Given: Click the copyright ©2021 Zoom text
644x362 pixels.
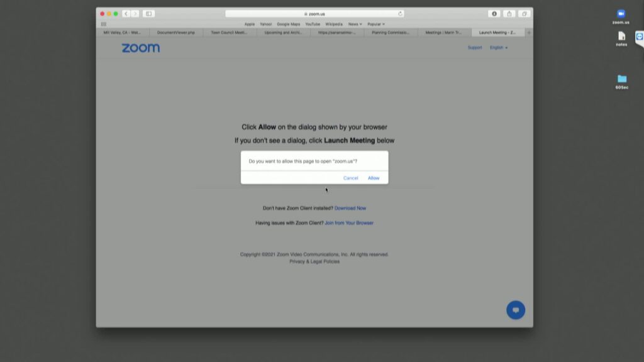Looking at the screenshot, I should 314,255.
